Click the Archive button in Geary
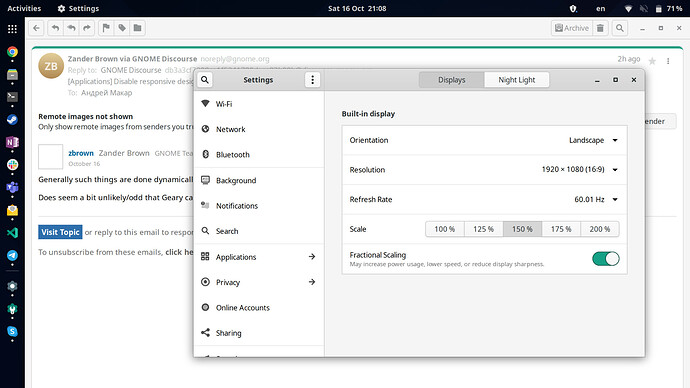690x388 pixels. pyautogui.click(x=572, y=28)
